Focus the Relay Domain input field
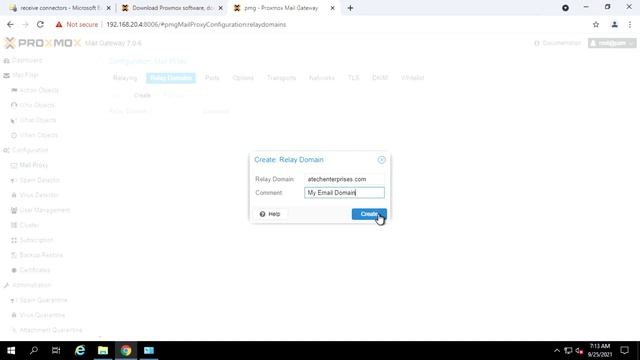640x360 pixels. coord(344,179)
